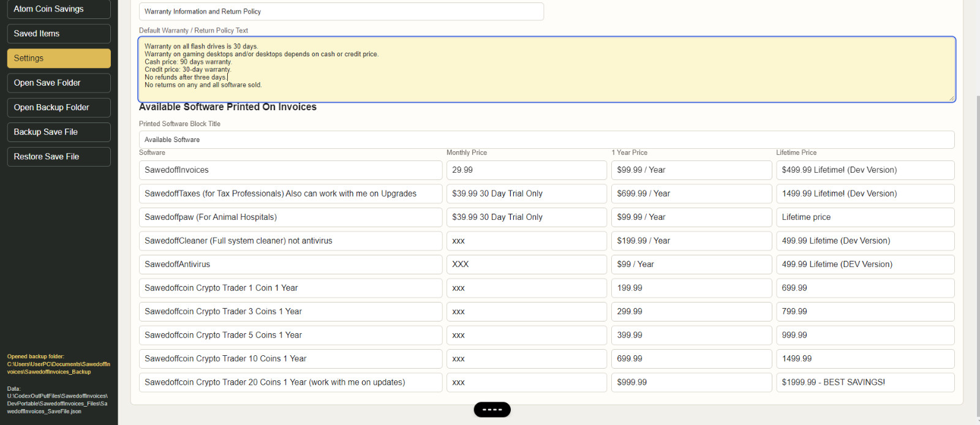Edit the 399.99 yearly price field
The image size is (980, 425).
(692, 335)
